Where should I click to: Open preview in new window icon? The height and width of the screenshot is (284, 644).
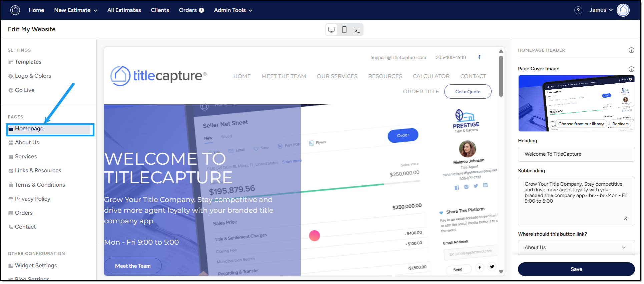tap(357, 30)
